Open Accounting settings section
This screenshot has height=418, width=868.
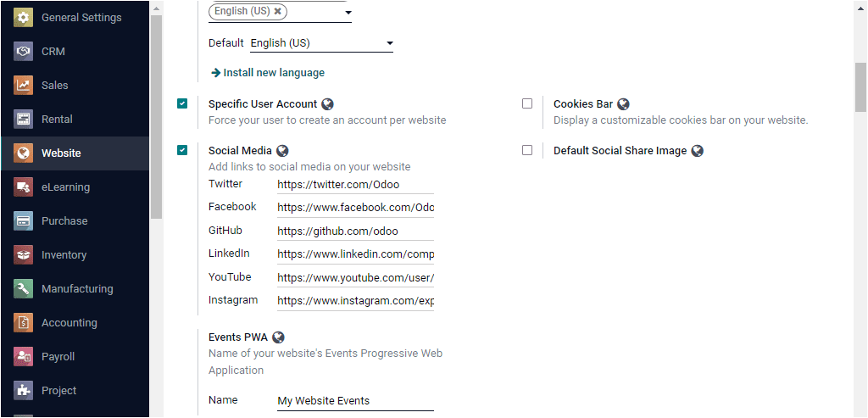pyautogui.click(x=75, y=323)
